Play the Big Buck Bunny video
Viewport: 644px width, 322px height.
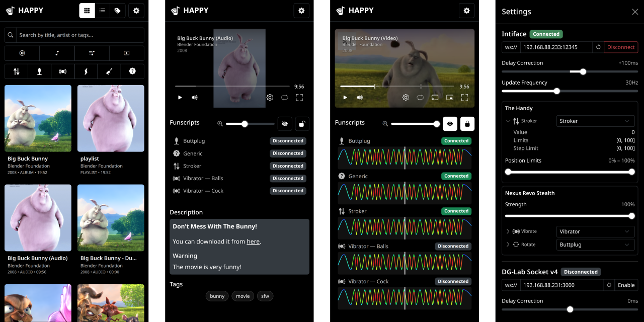[x=345, y=98]
